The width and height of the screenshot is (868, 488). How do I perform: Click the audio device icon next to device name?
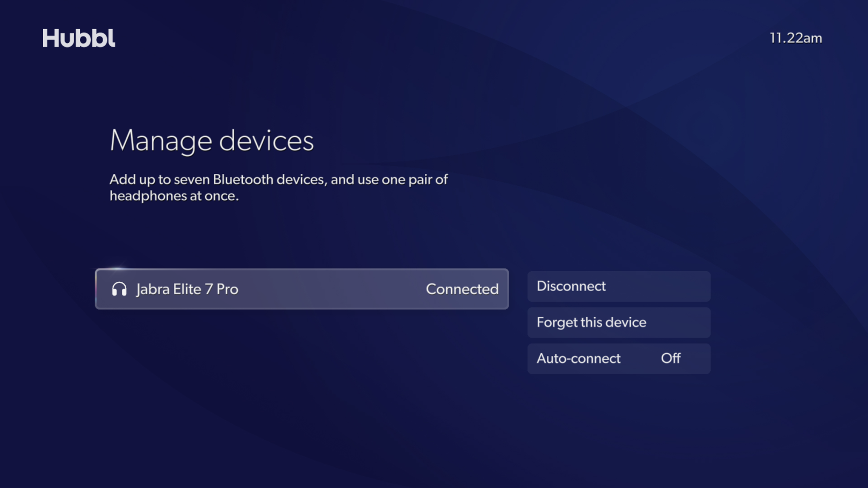click(x=119, y=289)
